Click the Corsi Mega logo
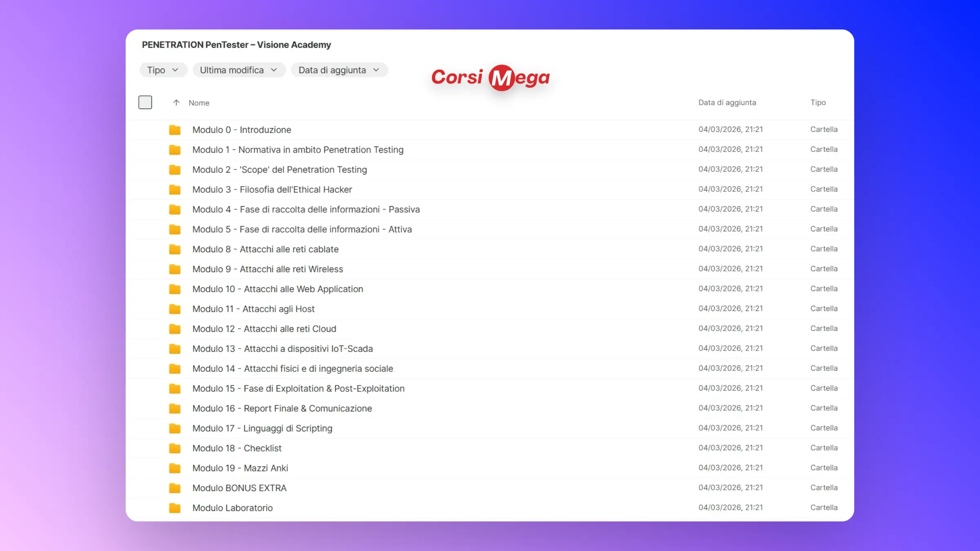The height and width of the screenshot is (551, 980). pos(490,78)
